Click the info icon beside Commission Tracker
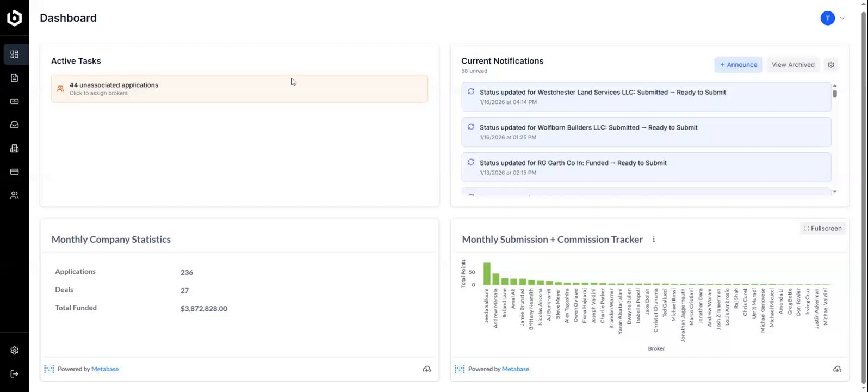The image size is (868, 392). [654, 240]
